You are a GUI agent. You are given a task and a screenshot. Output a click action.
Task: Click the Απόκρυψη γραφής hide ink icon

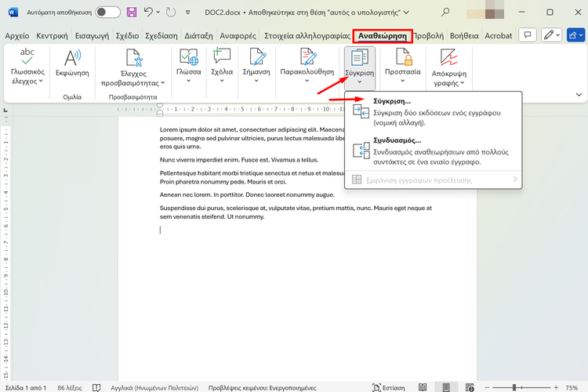(x=449, y=60)
